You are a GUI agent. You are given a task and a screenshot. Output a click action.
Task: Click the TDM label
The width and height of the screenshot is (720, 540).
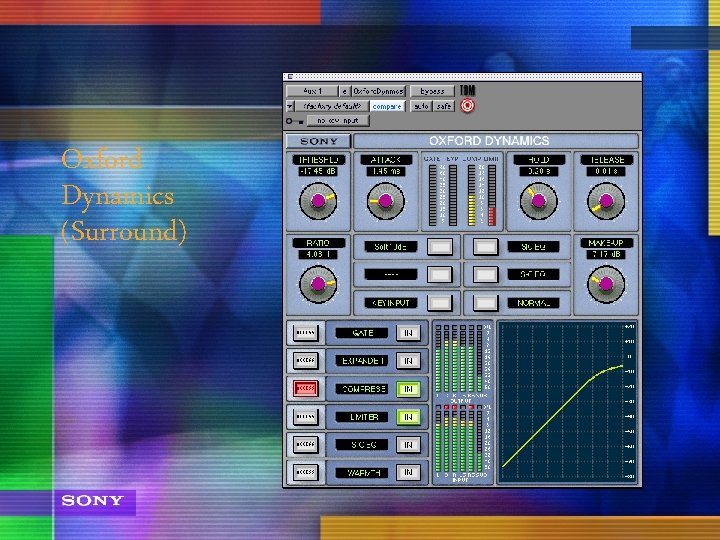tap(467, 90)
